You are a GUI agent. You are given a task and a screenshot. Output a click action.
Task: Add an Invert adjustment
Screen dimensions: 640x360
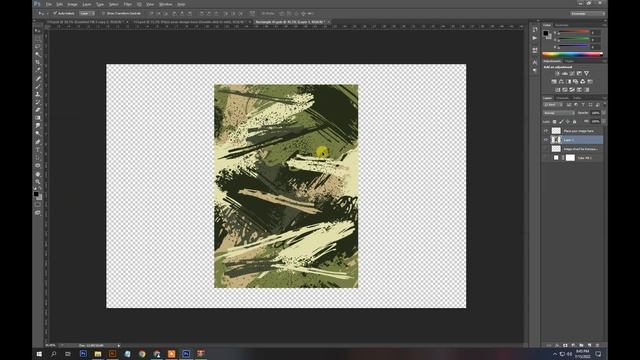(x=558, y=90)
